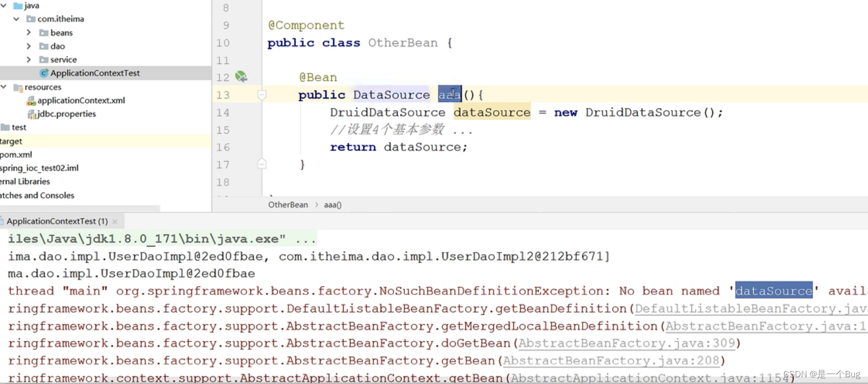Image resolution: width=868 pixels, height=384 pixels.
Task: Click the return keyword on line 16
Action: (x=353, y=147)
